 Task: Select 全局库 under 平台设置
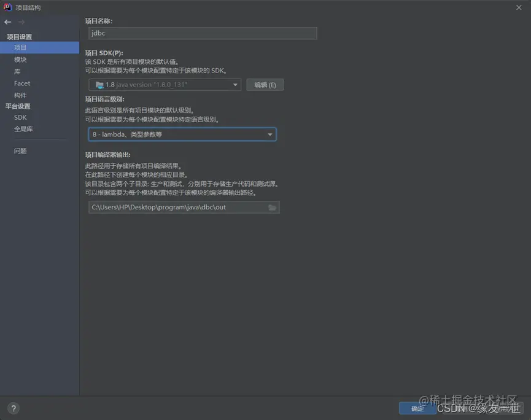[24, 129]
